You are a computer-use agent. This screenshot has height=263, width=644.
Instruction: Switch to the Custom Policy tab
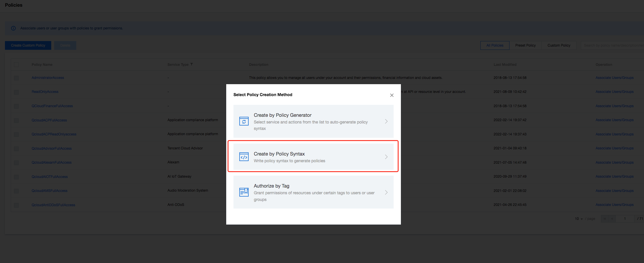tap(559, 45)
